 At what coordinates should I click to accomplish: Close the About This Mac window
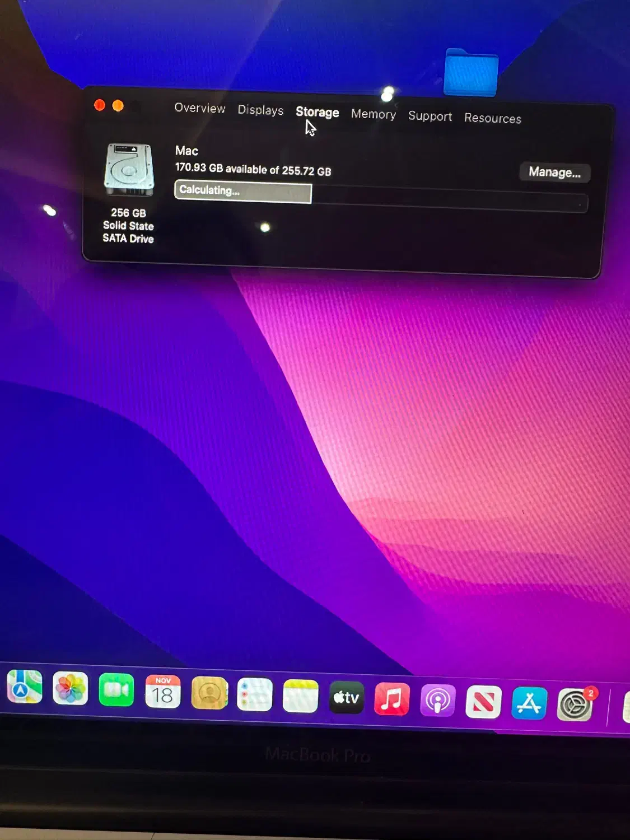pyautogui.click(x=100, y=105)
